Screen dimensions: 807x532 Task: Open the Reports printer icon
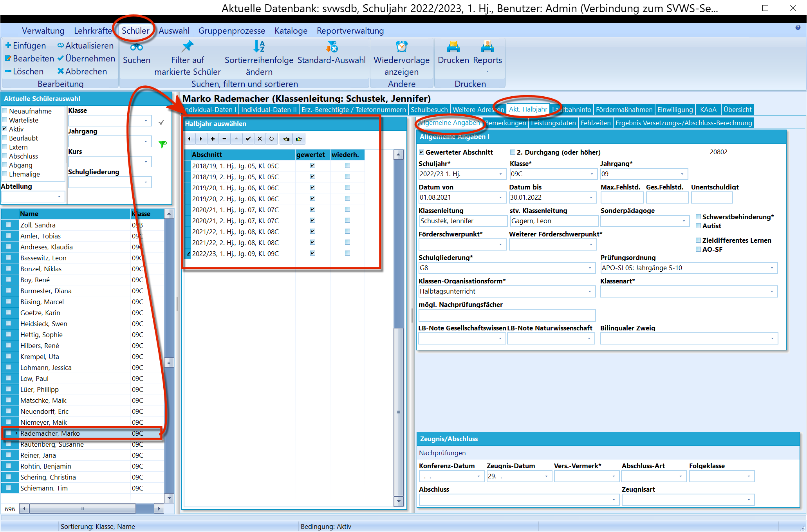pyautogui.click(x=487, y=46)
